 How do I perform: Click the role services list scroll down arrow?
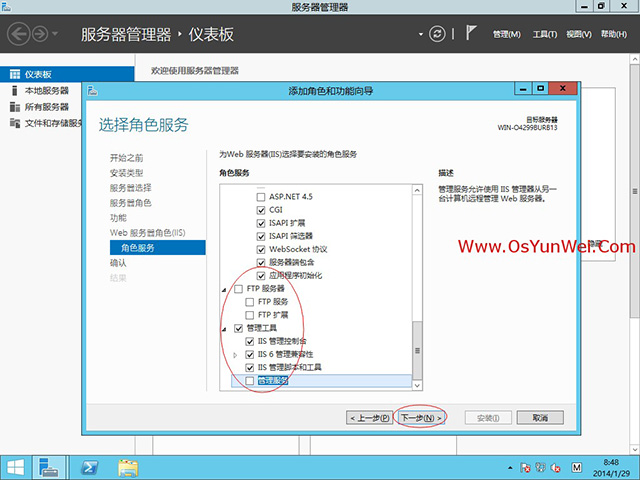pos(417,385)
